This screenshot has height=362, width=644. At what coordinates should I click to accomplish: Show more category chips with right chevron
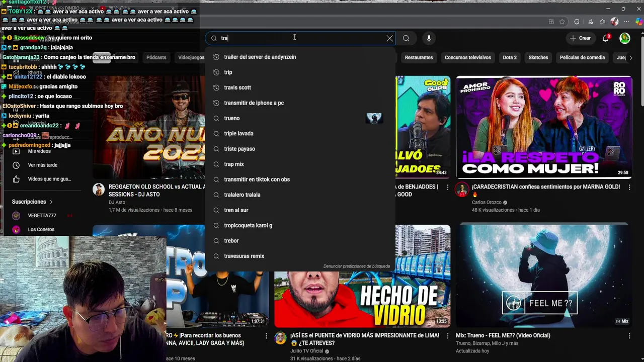[x=631, y=57]
